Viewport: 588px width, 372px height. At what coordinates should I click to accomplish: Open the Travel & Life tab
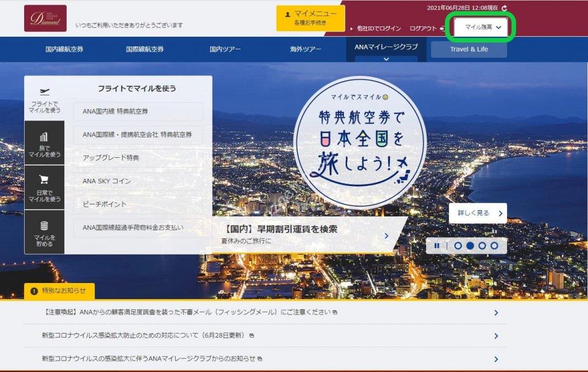[469, 49]
